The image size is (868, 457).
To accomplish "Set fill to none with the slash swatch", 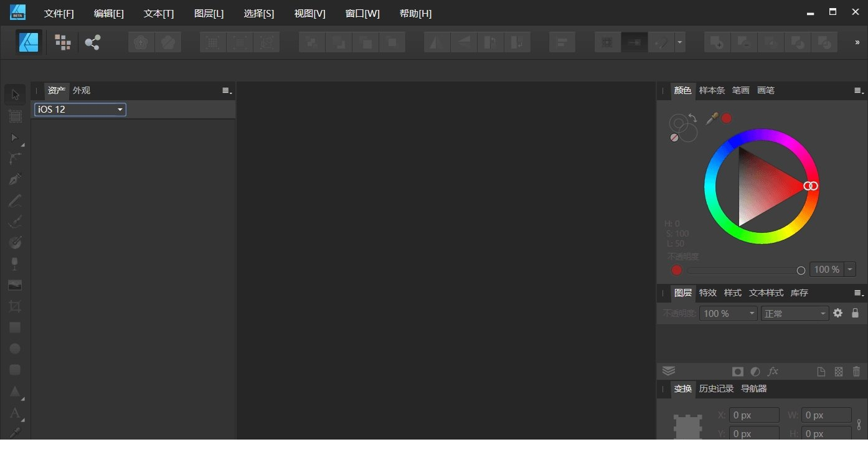I will 674,137.
